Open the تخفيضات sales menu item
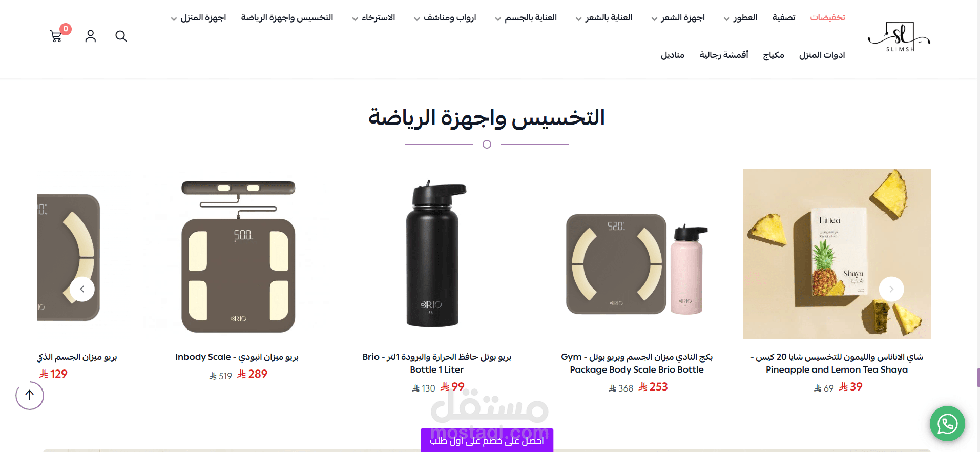The width and height of the screenshot is (980, 452). [827, 18]
